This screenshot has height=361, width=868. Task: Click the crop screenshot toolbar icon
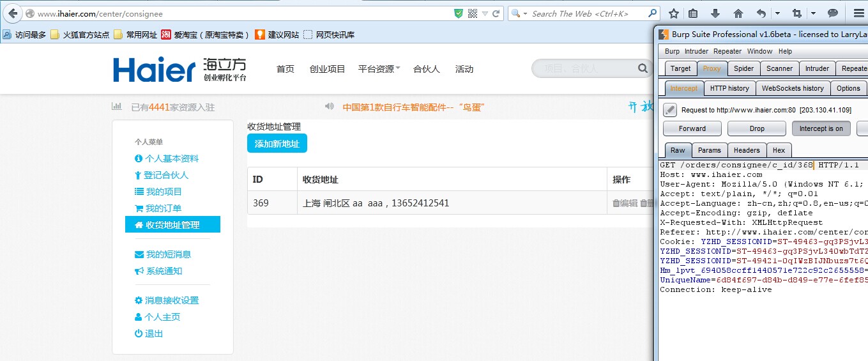click(796, 13)
